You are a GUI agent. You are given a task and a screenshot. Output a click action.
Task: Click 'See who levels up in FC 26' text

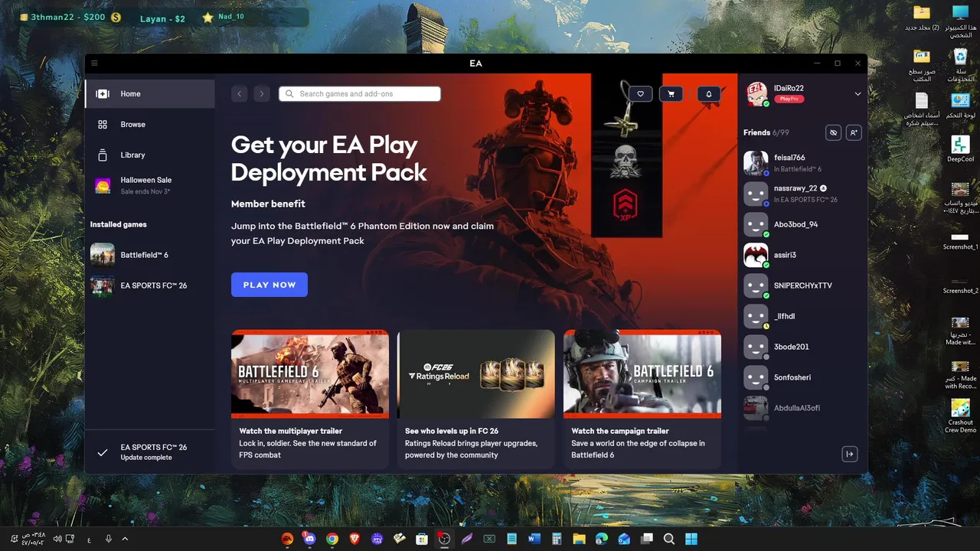pyautogui.click(x=452, y=431)
